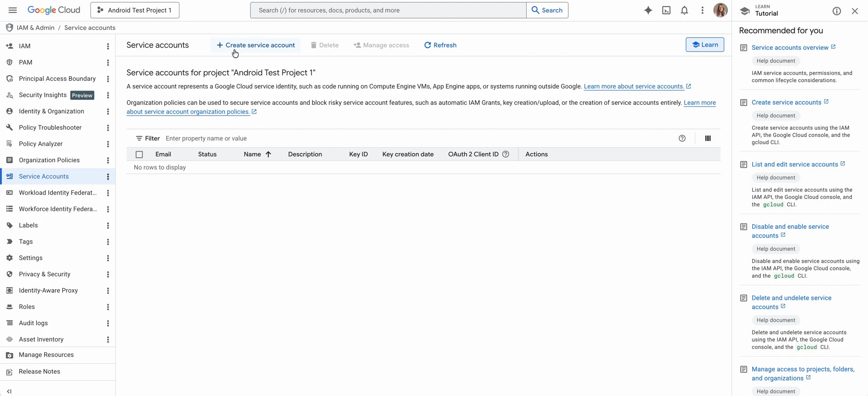Click the user profile avatar

click(x=720, y=10)
